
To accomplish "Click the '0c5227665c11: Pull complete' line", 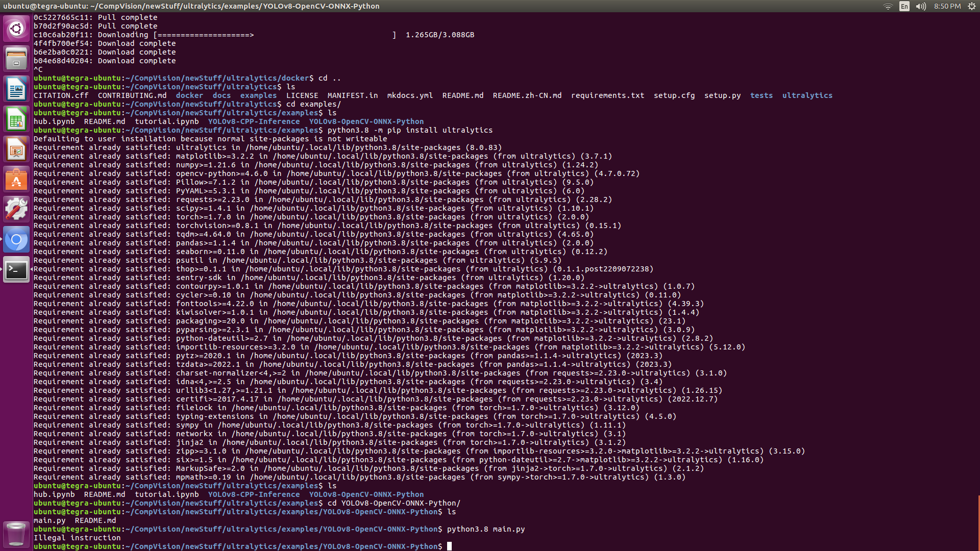I will tap(95, 17).
